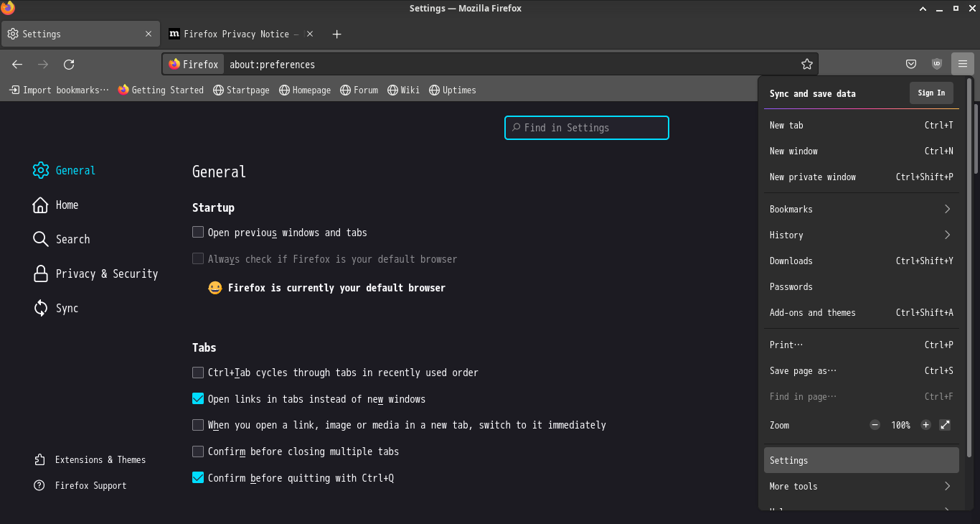Reload the current page
This screenshot has height=524, width=980.
69,65
